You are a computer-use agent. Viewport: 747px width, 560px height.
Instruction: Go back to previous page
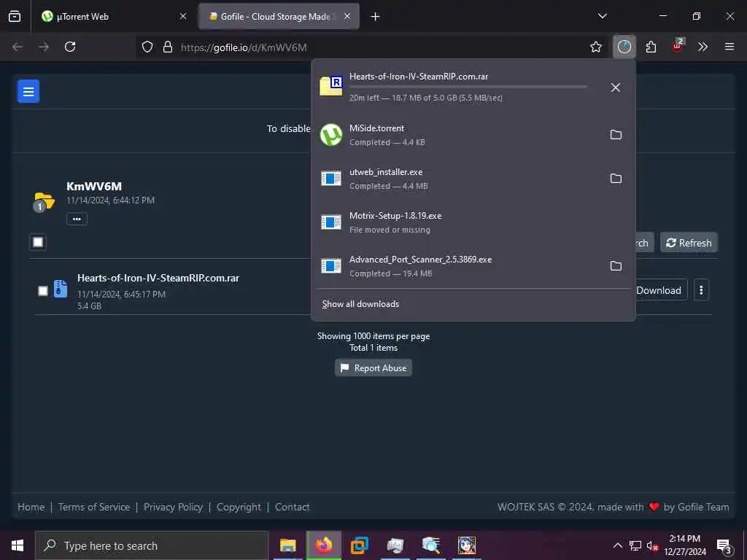(x=18, y=47)
